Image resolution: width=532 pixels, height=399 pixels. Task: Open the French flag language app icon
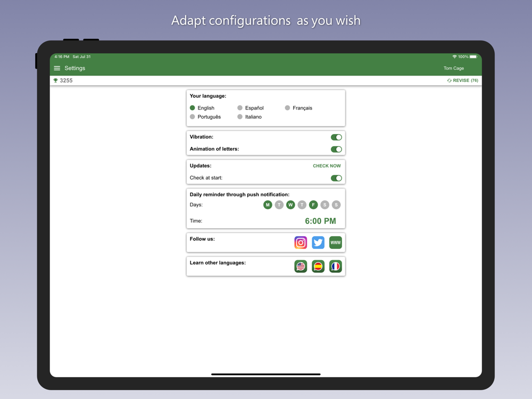336,267
